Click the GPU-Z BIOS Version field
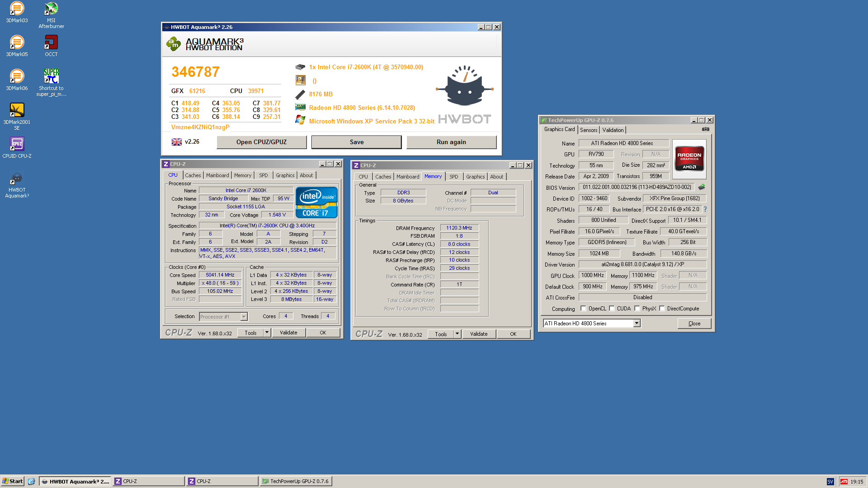Viewport: 868px width, 488px height. pos(637,187)
